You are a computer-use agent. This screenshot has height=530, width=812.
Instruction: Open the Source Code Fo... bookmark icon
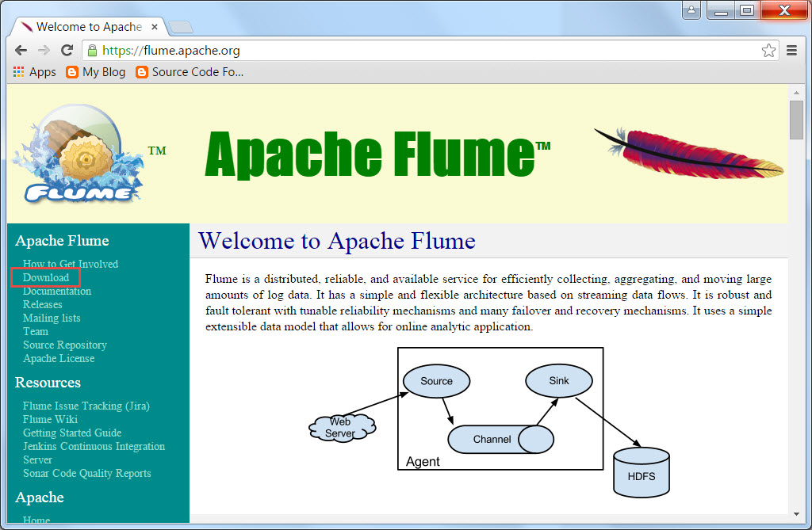click(x=141, y=71)
